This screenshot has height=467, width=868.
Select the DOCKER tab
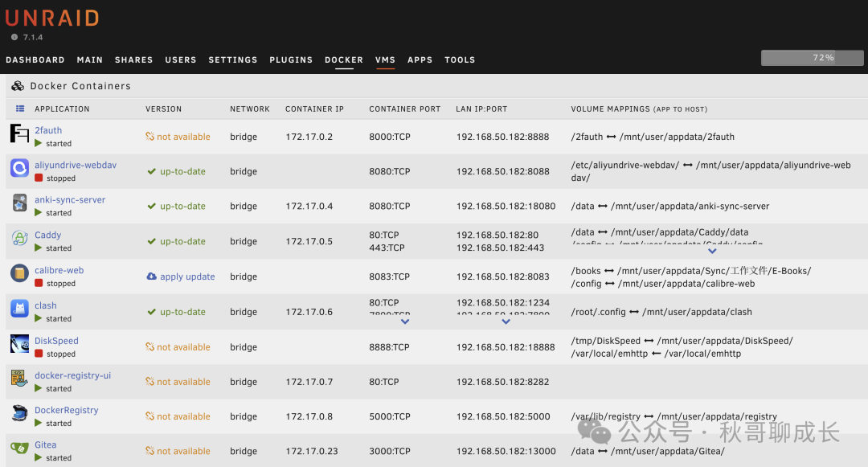[344, 59]
